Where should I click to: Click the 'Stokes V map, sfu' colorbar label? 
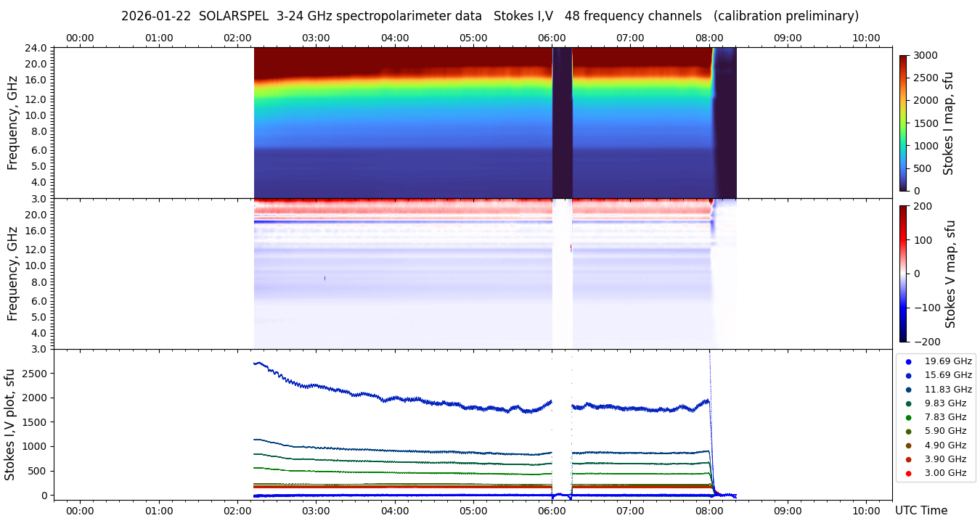tap(950, 274)
